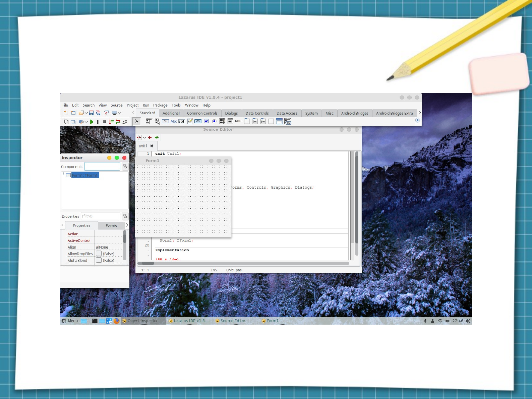Open the taskbar Menu button
This screenshot has width=532, height=399.
point(70,321)
